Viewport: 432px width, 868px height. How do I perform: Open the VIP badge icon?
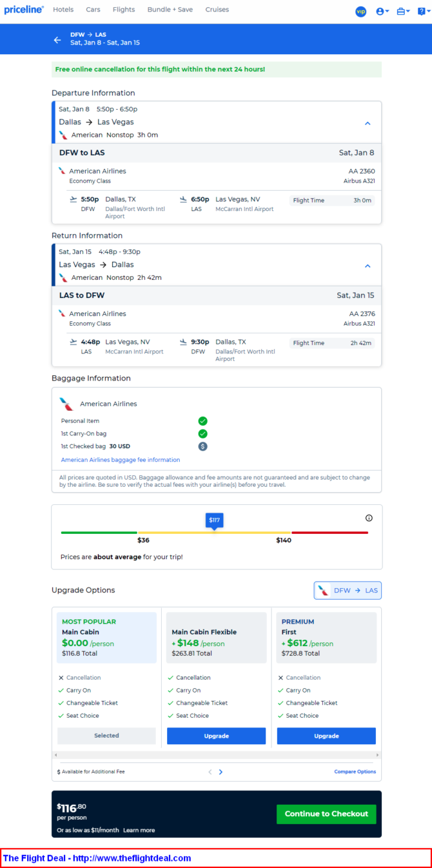361,11
